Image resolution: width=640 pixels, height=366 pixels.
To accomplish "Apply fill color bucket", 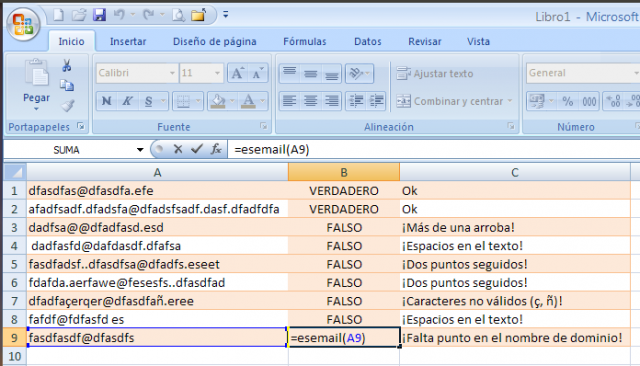I will (218, 101).
